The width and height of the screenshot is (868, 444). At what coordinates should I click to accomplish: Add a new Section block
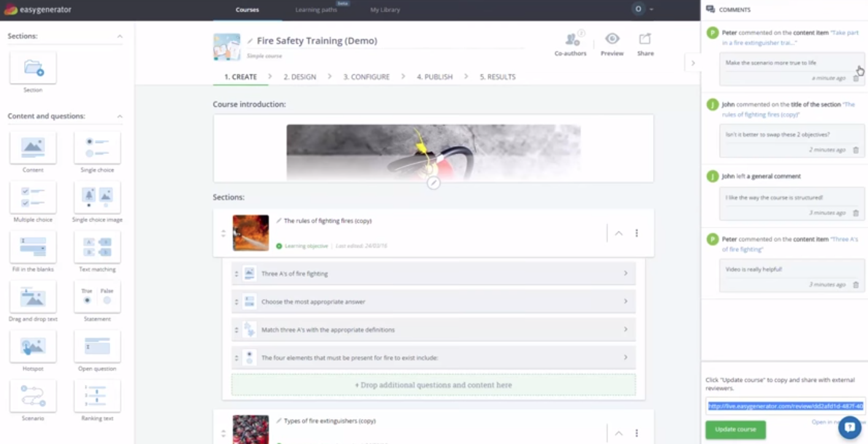pyautogui.click(x=33, y=68)
